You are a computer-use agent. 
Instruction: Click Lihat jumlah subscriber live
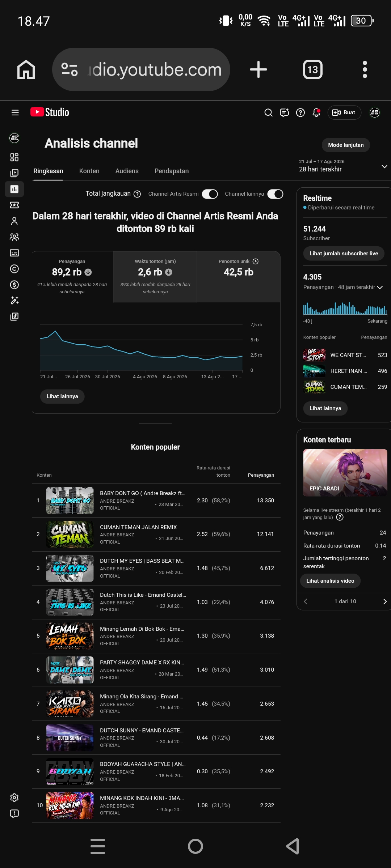coord(344,254)
